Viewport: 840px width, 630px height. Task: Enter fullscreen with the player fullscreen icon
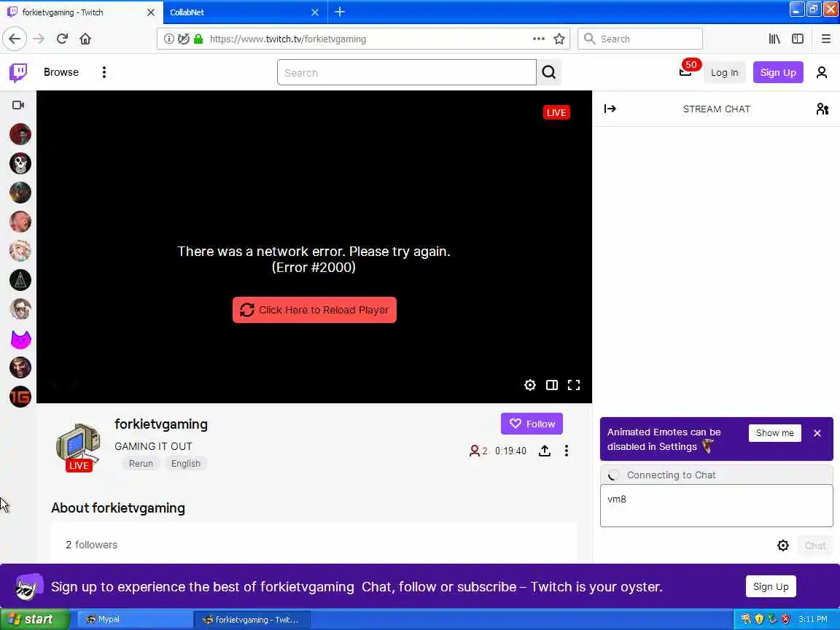coord(574,385)
